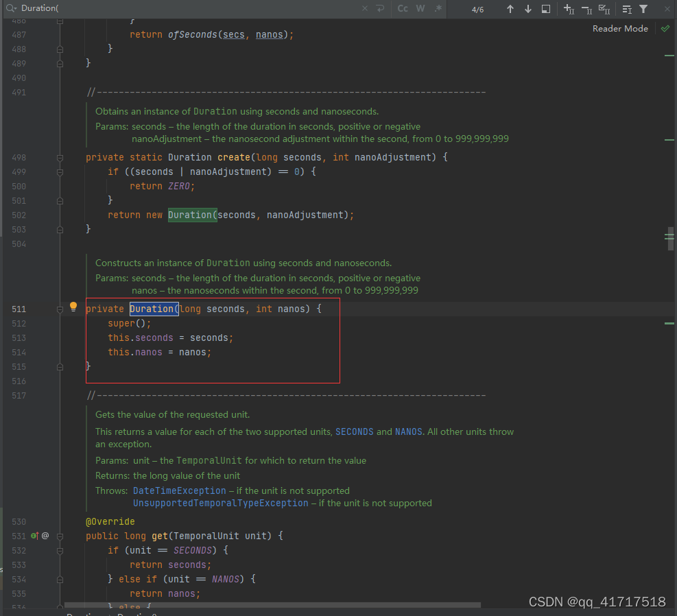
Task: Click selected "Duration(" on line 511
Action: click(x=154, y=309)
